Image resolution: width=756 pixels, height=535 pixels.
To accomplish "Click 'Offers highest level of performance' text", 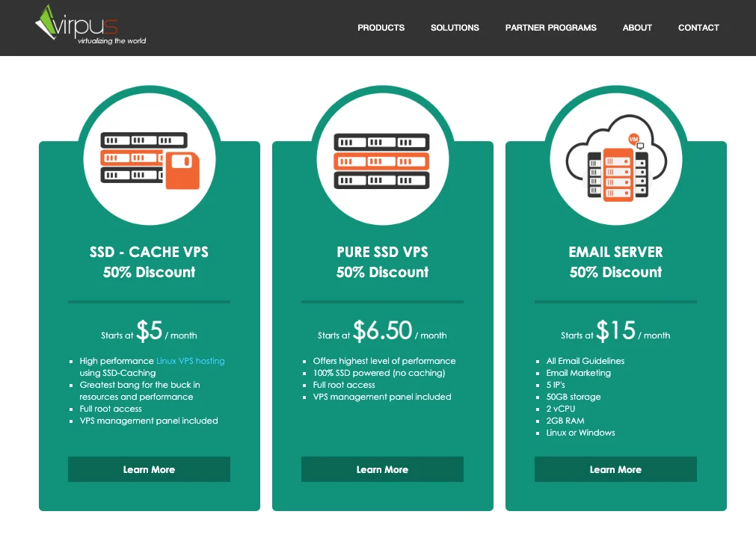I will (384, 361).
